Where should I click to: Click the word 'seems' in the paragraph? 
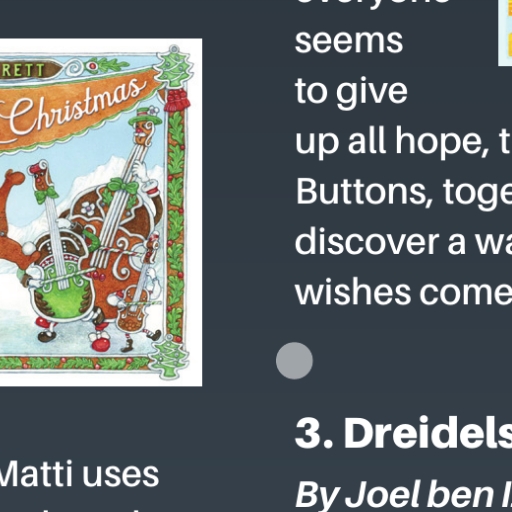tap(349, 41)
